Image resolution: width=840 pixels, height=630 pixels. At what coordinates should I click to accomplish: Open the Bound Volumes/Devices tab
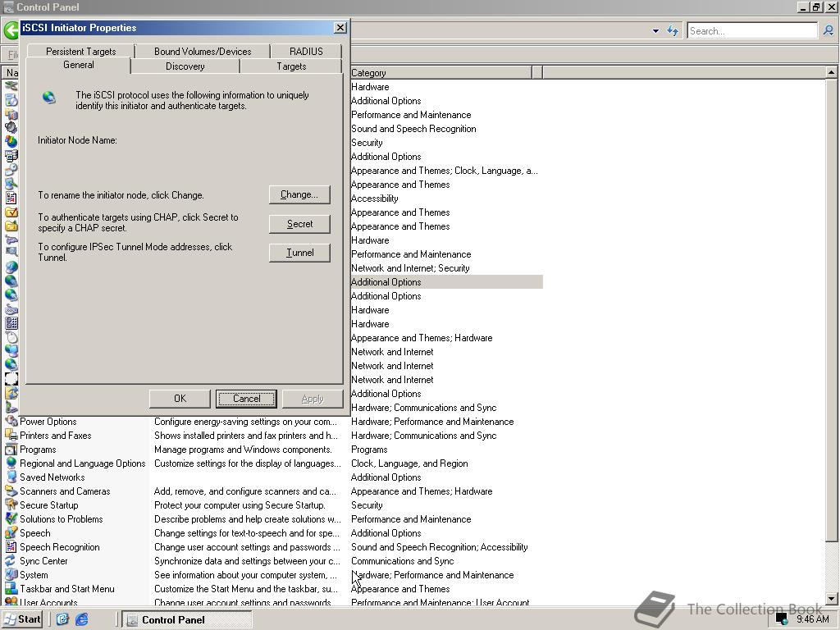tap(203, 52)
